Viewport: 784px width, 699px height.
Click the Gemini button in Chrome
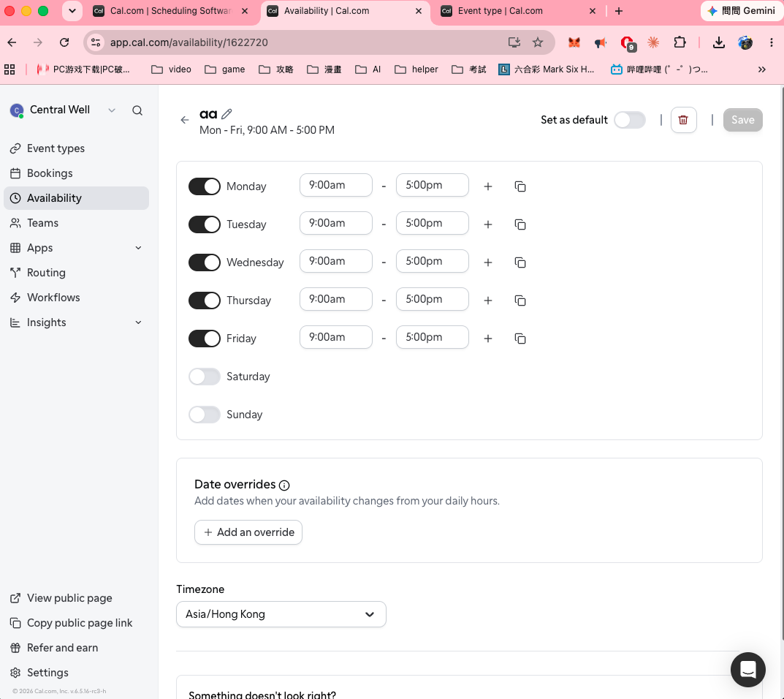[742, 11]
